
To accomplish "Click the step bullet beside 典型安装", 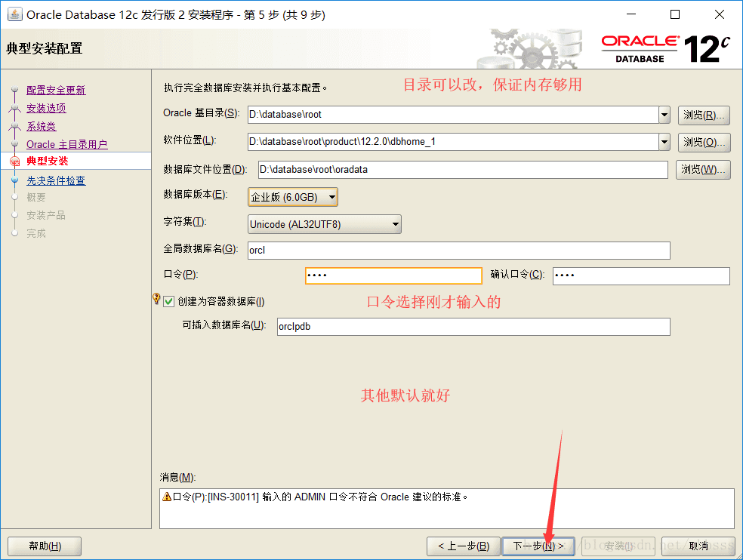I will [14, 161].
